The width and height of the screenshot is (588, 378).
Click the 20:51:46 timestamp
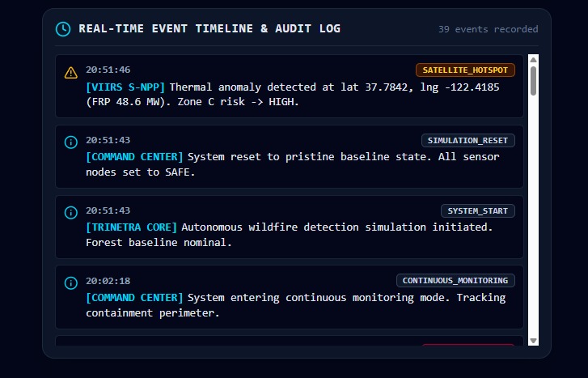click(x=108, y=70)
